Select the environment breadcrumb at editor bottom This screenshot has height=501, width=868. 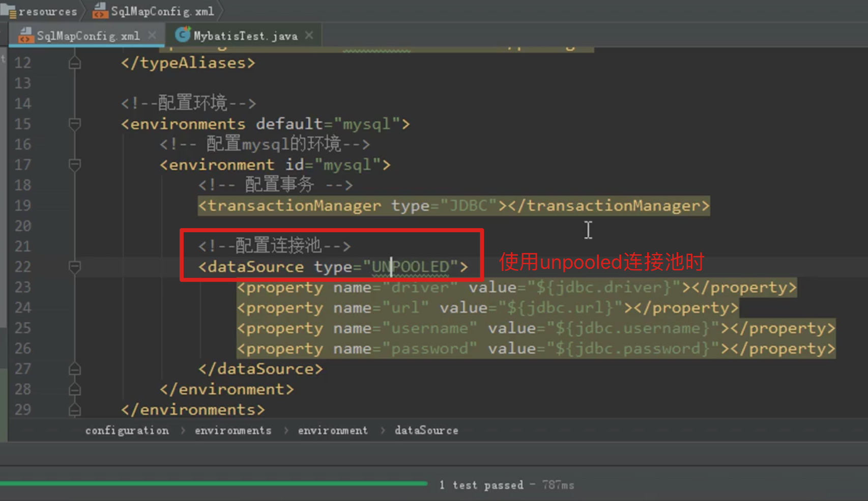pos(333,431)
